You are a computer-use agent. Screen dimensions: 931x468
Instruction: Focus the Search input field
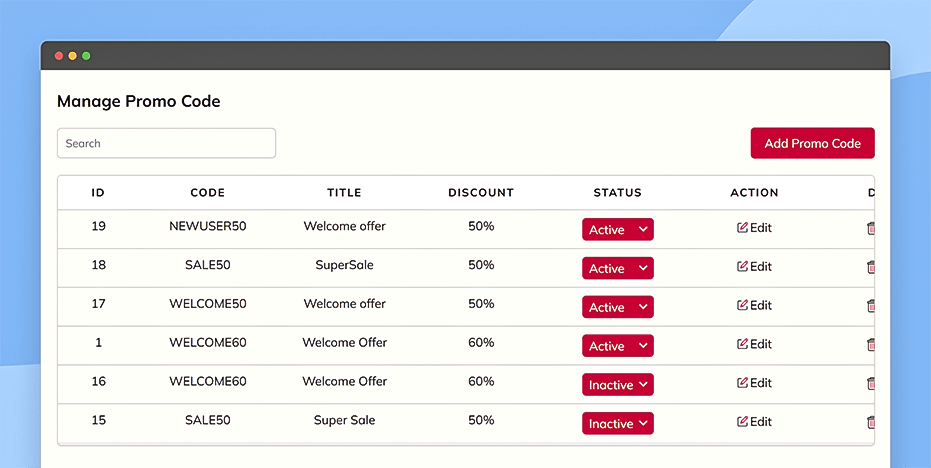coord(166,143)
